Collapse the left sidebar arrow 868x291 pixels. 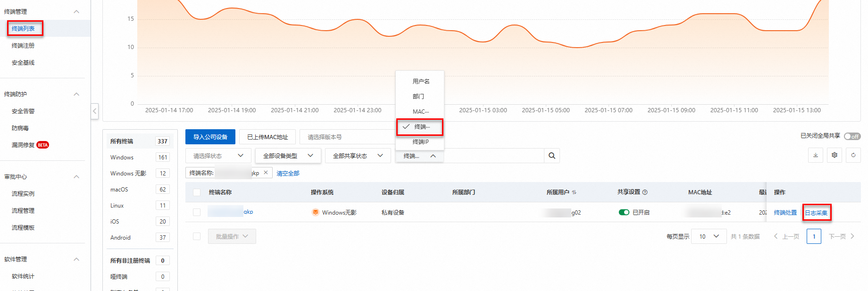(95, 111)
